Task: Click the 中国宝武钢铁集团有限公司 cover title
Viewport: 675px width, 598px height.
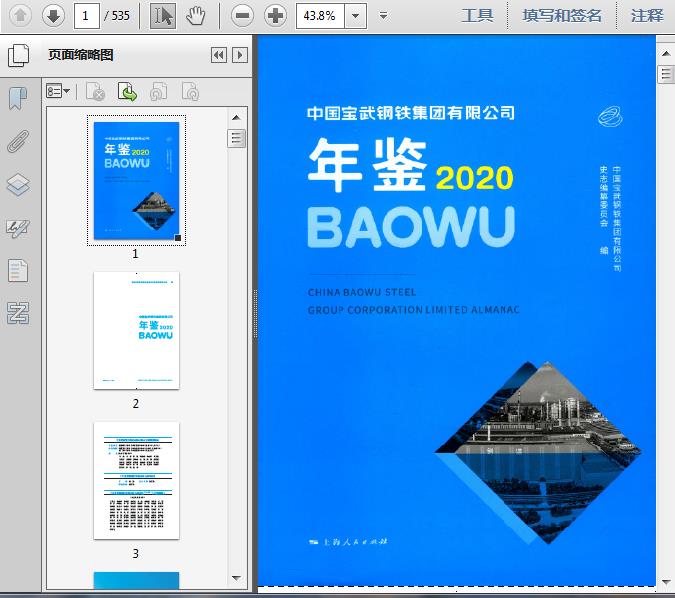Action: coord(411,113)
